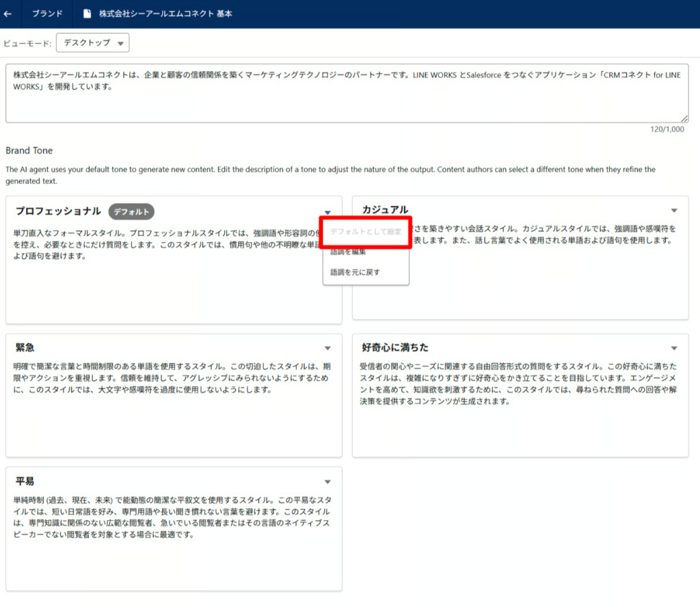Grab the text area resize handle

click(x=684, y=119)
